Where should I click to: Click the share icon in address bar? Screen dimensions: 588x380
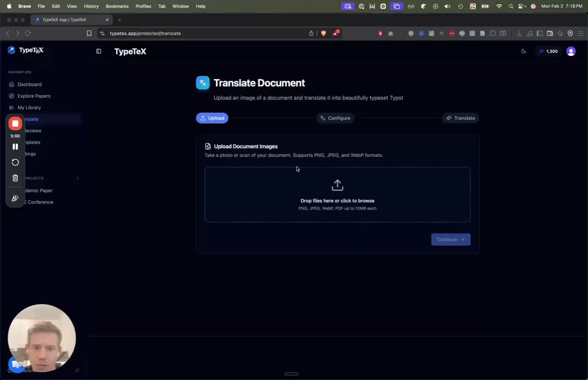(x=311, y=33)
